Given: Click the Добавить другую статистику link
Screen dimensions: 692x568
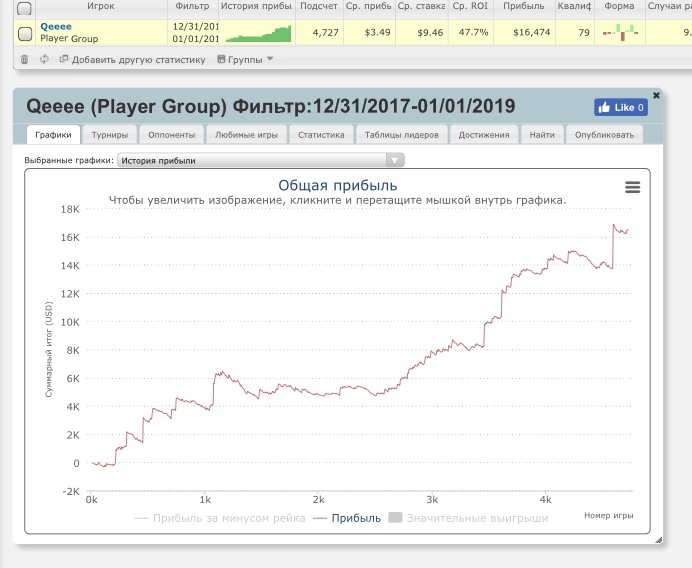Looking at the screenshot, I should pos(132,60).
